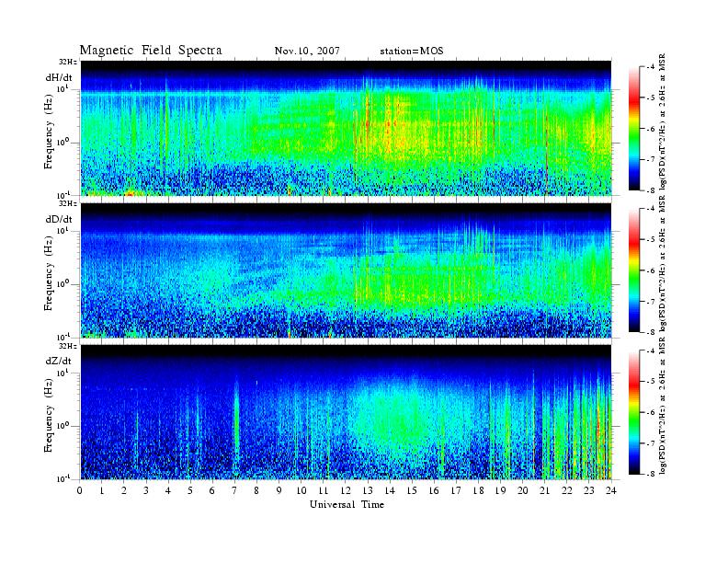Click hour "24" on the time axis
The height and width of the screenshot is (563, 728).
pyautogui.click(x=610, y=490)
